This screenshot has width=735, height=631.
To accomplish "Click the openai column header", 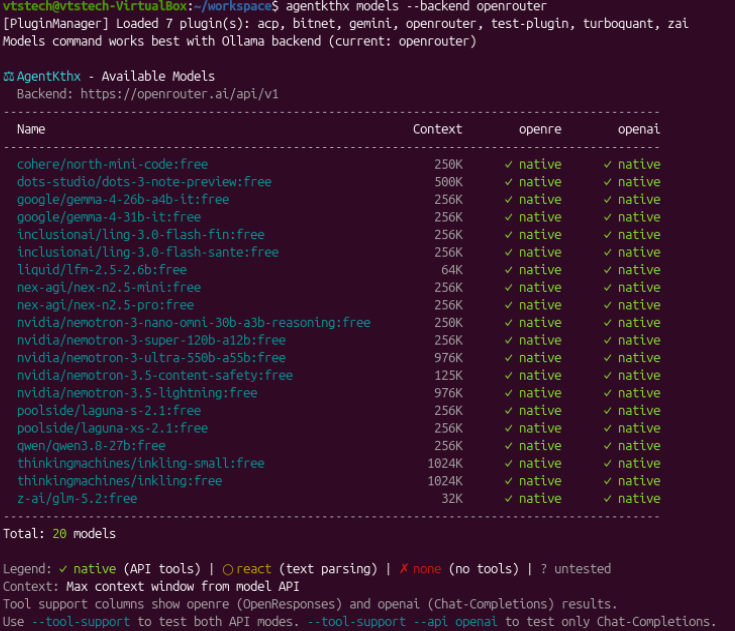I will tap(639, 129).
